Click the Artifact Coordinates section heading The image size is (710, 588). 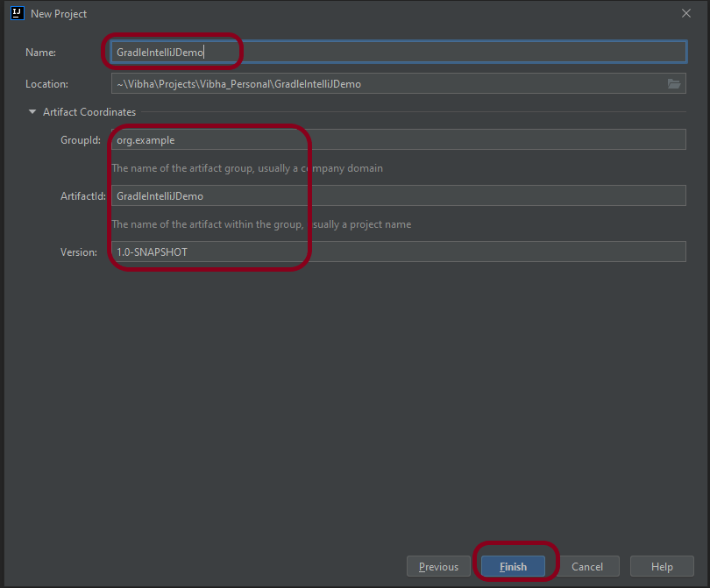click(x=89, y=112)
